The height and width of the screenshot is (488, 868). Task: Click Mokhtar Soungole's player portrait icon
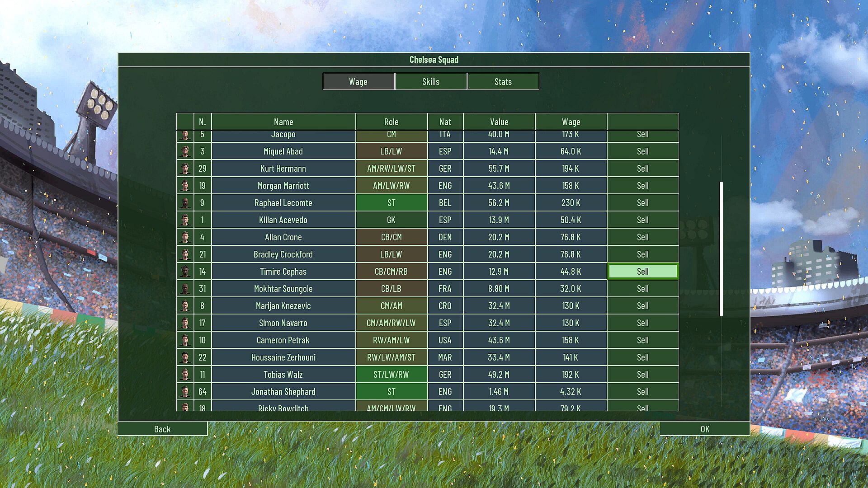tap(185, 289)
